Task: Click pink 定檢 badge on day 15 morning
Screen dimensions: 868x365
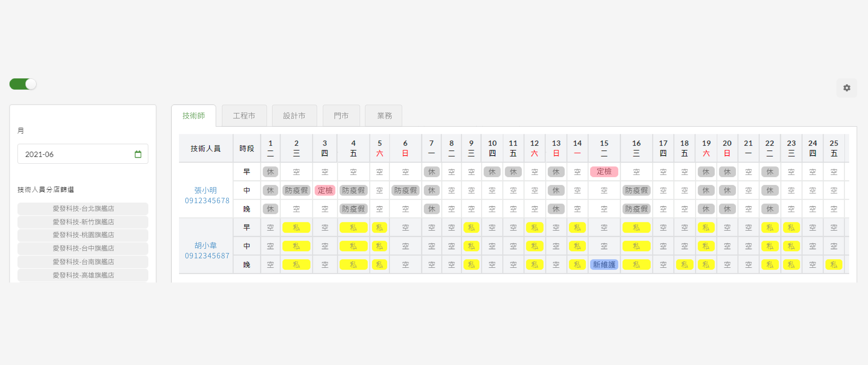Action: [604, 171]
